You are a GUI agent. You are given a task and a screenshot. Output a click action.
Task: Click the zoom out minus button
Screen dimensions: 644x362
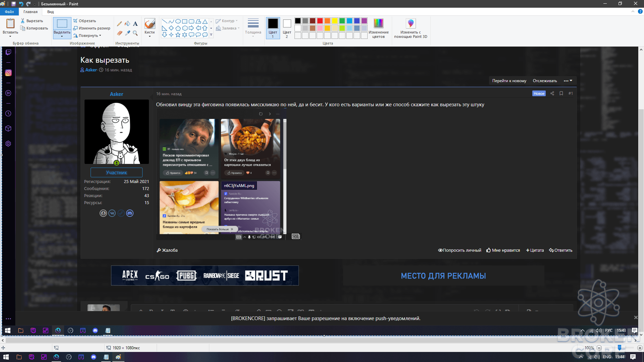click(599, 348)
